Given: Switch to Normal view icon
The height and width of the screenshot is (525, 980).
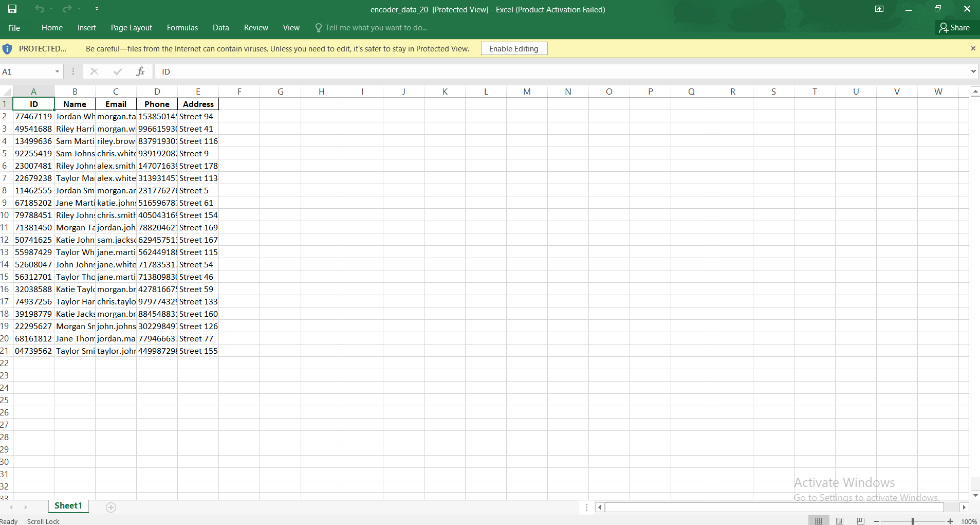Looking at the screenshot, I should click(819, 521).
